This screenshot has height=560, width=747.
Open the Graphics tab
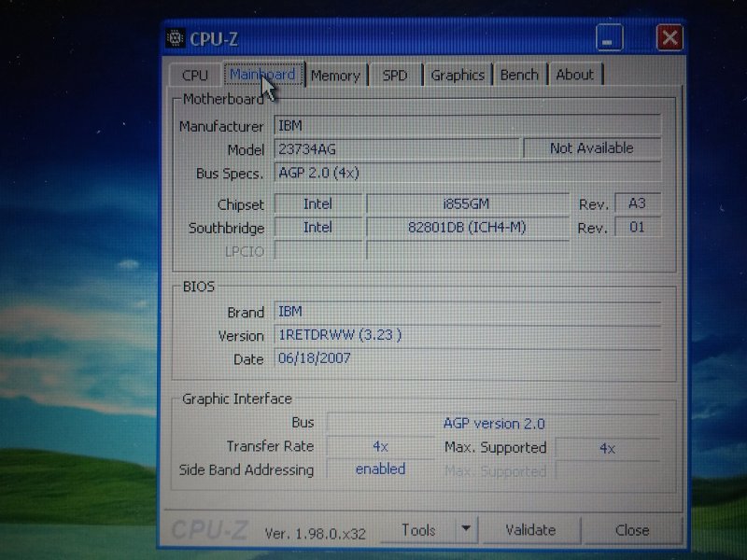458,75
